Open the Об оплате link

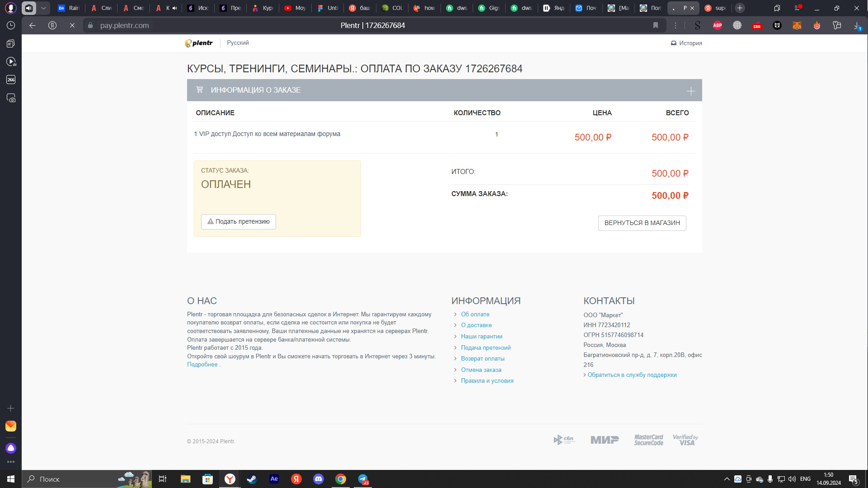point(475,314)
